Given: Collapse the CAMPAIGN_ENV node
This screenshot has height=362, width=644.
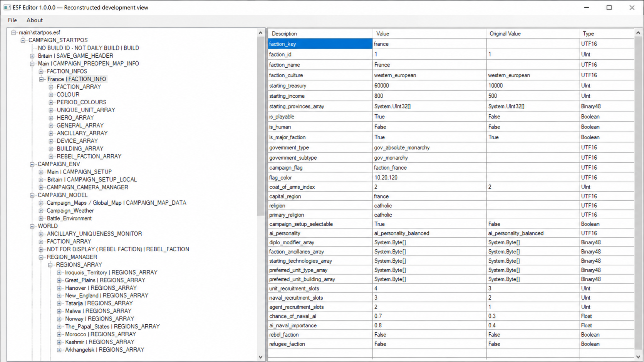Looking at the screenshot, I should pos(32,164).
